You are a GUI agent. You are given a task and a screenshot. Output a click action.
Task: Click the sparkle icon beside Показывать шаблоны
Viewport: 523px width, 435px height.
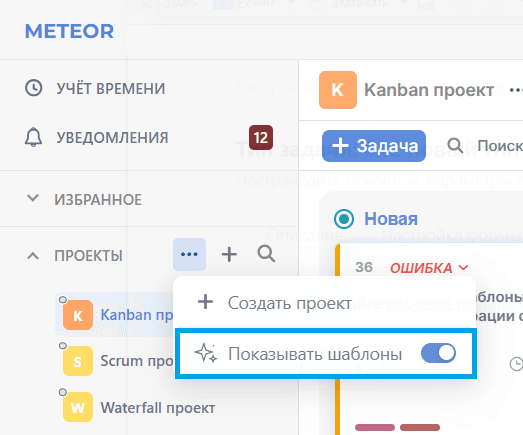(x=206, y=353)
